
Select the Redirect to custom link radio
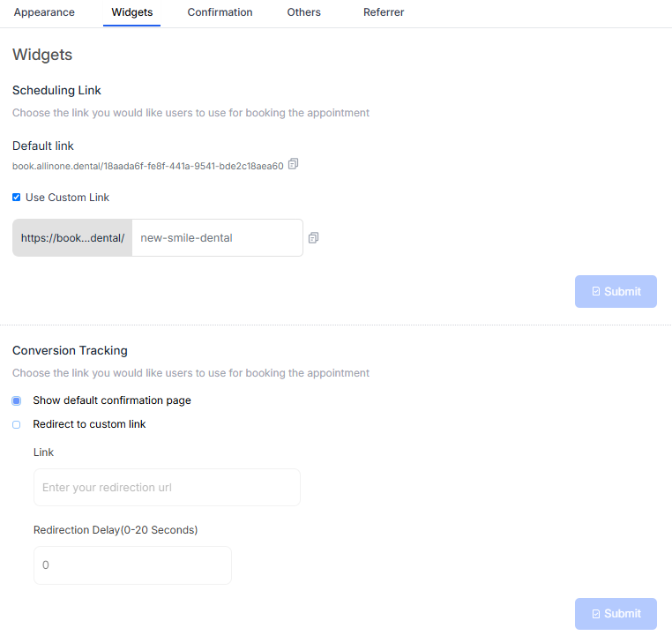(x=17, y=424)
